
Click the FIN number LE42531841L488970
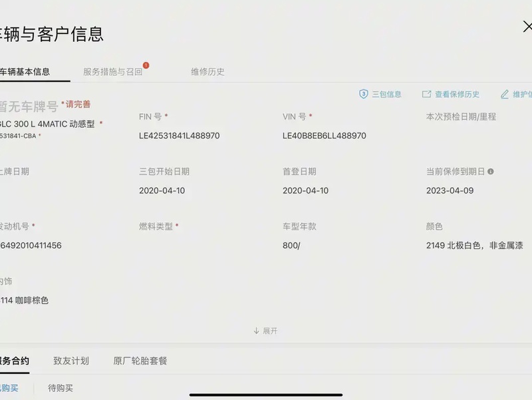[x=179, y=136]
